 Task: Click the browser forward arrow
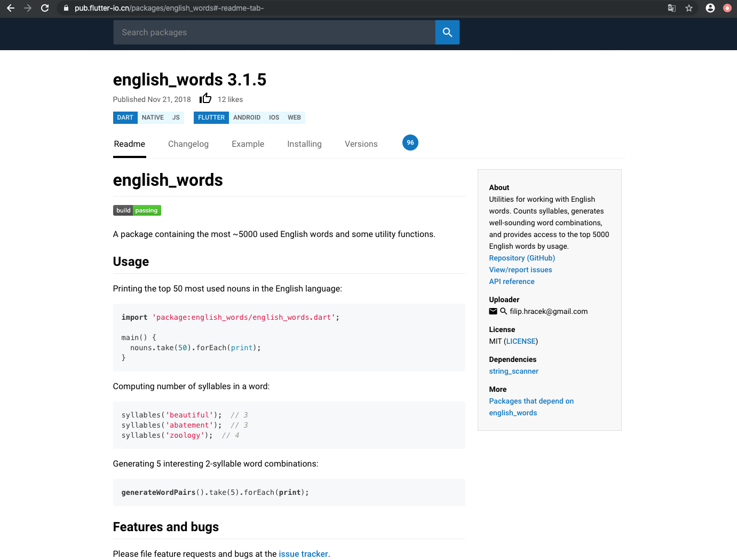point(28,8)
